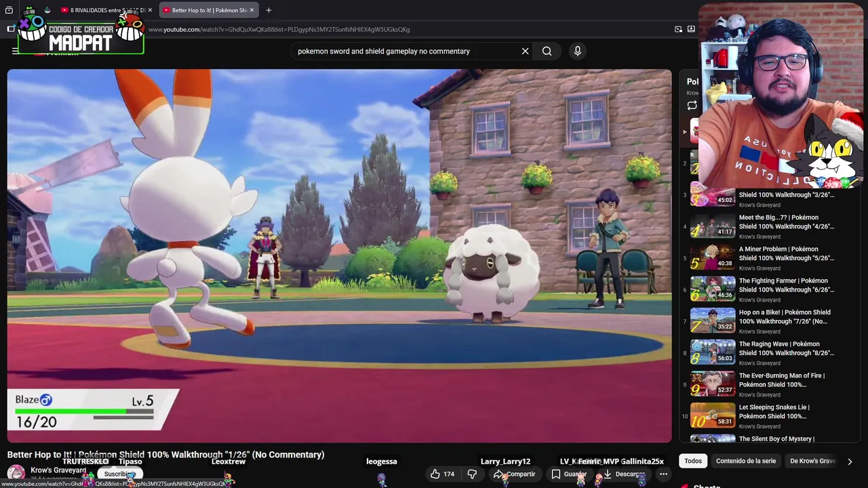
Task: Download the video with Descargar
Action: 623,474
